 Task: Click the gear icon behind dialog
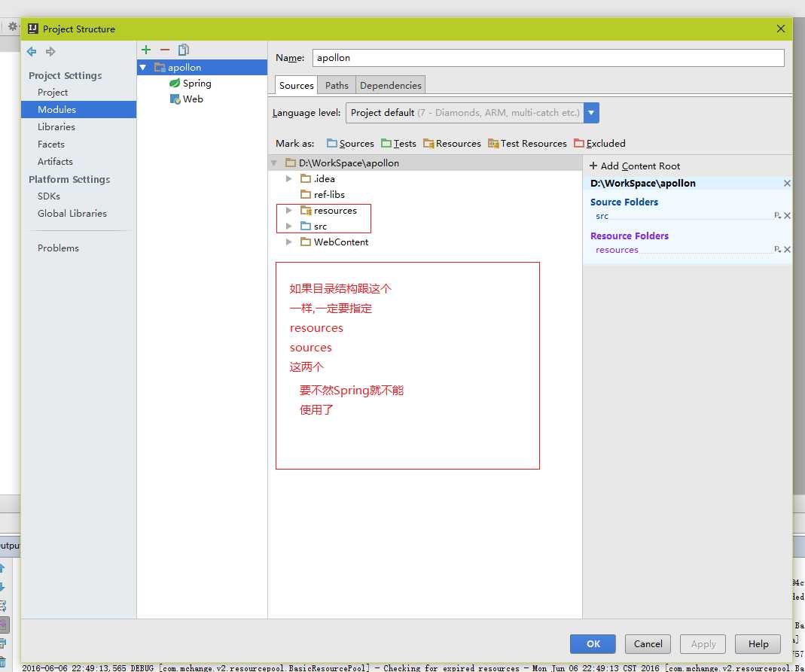12,26
